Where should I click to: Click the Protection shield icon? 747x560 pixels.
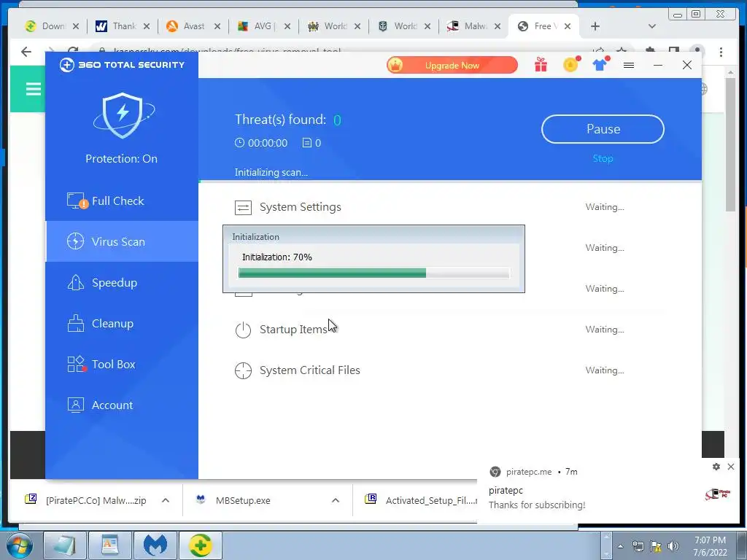pos(123,115)
